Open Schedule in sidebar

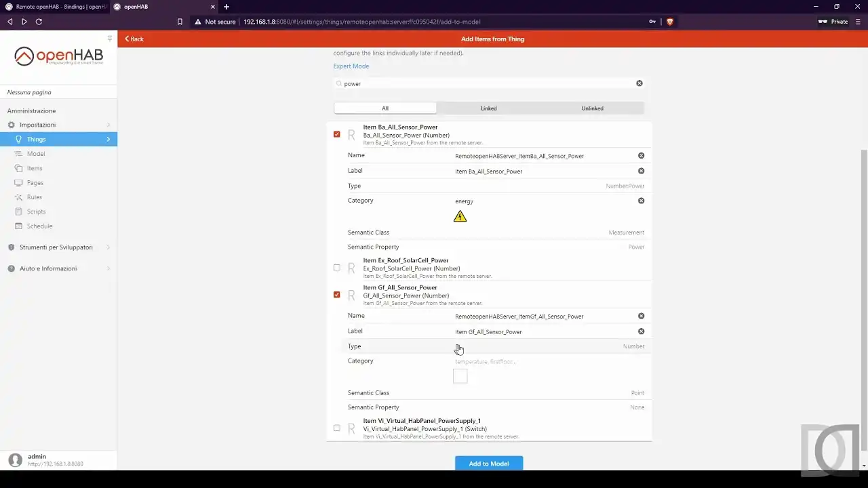(58, 226)
